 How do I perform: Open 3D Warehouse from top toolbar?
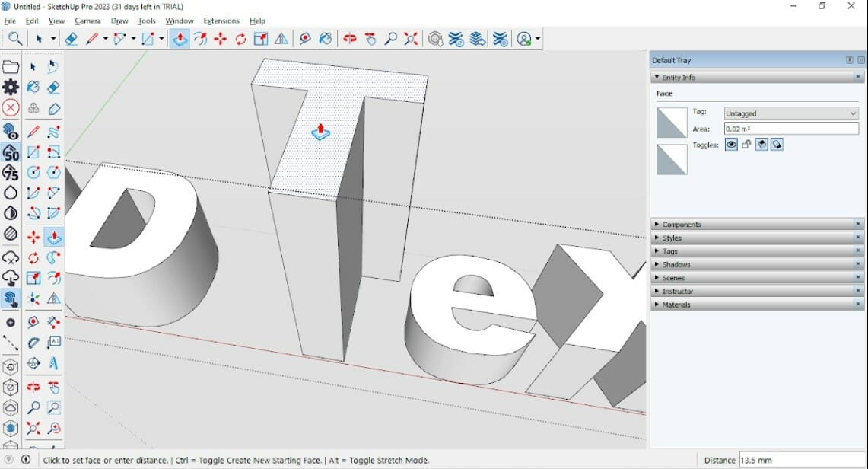coord(436,39)
